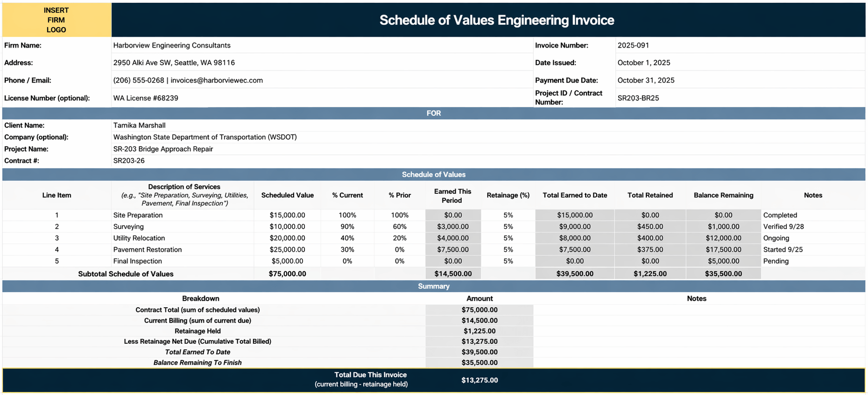Select Subtotal Schedule of Values label
Viewport: 868px width, 395px height.
[x=126, y=274]
